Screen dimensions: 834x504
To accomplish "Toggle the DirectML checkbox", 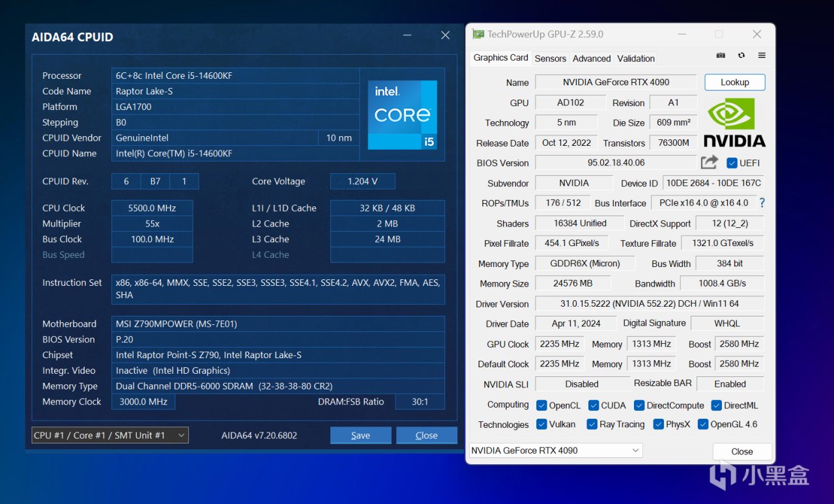I will tap(717, 405).
